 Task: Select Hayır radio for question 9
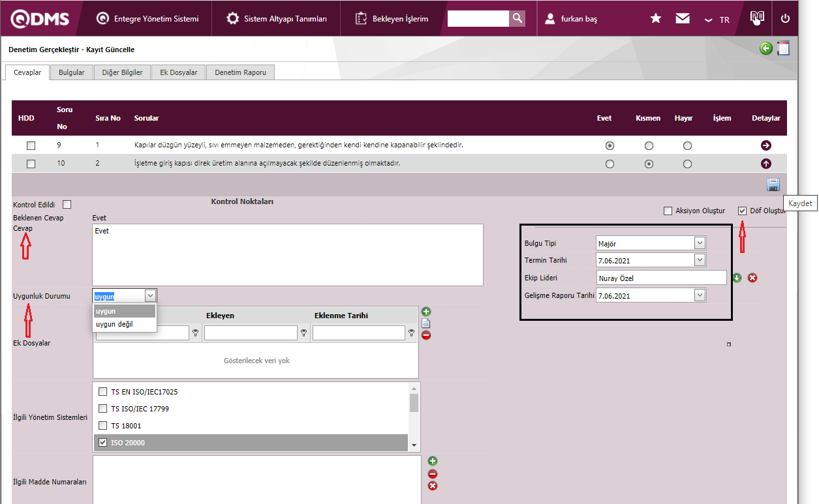[x=687, y=145]
